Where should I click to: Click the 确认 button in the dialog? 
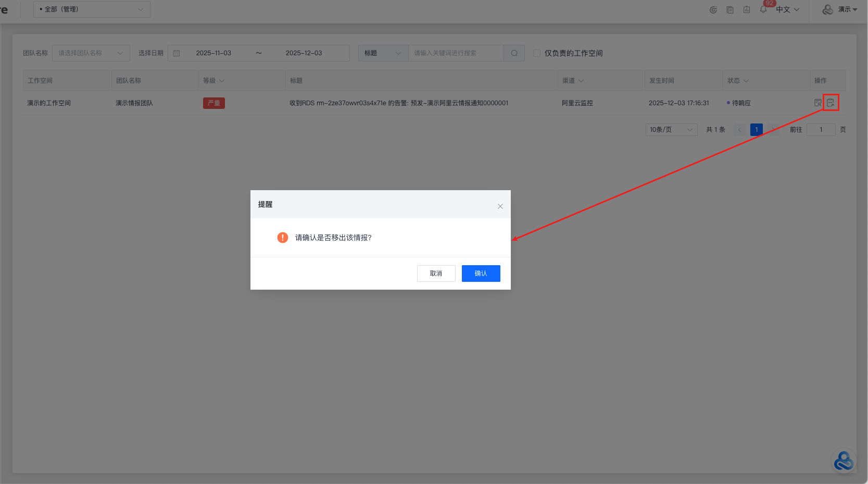[x=481, y=274]
